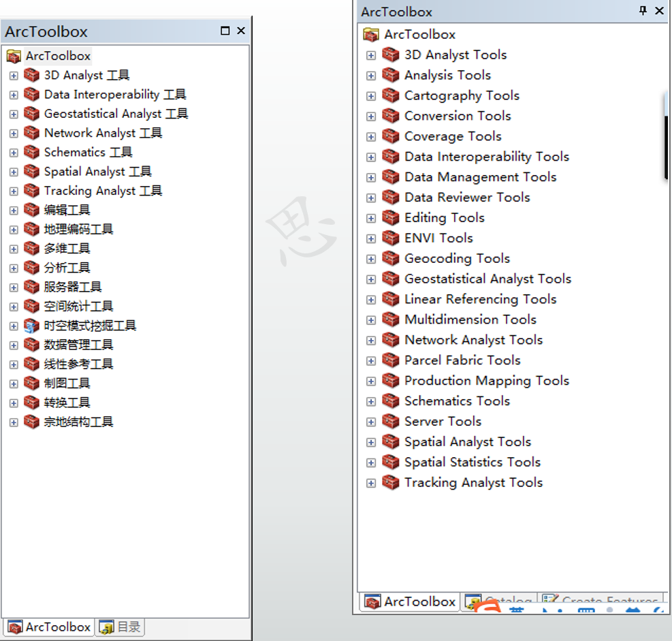
Task: Expand the 制图工具 node
Action: pyautogui.click(x=14, y=384)
